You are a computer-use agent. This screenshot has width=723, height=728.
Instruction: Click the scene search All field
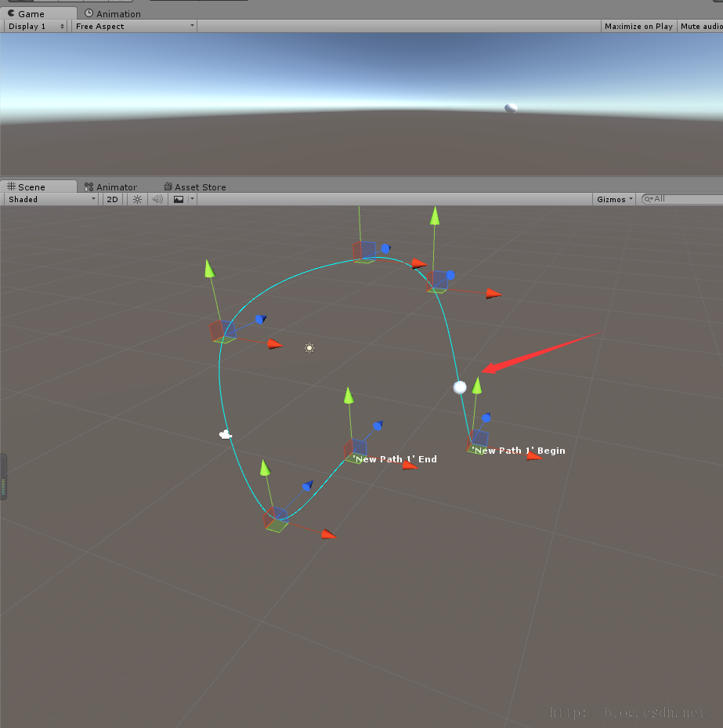[682, 199]
